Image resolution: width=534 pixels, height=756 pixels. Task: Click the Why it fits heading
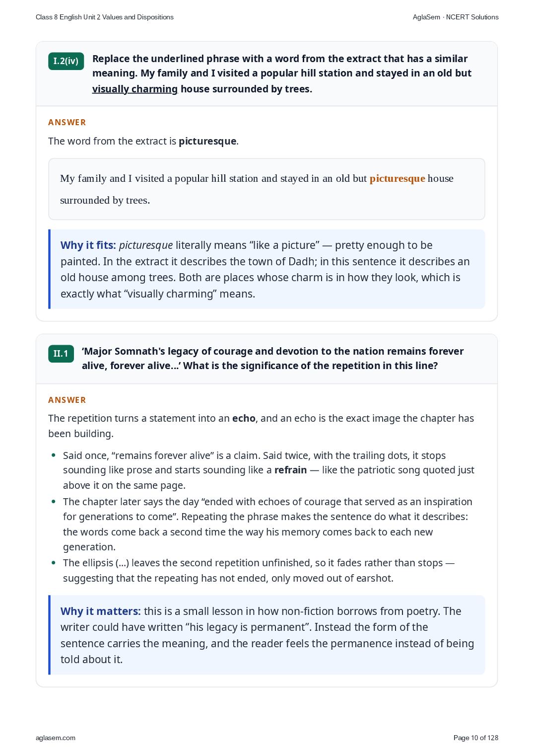[88, 245]
